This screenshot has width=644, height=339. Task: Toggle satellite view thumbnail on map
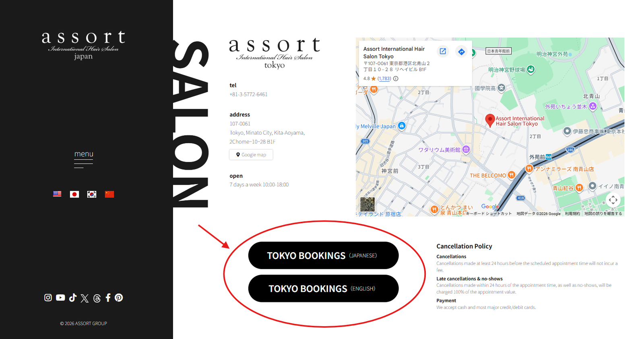(367, 204)
